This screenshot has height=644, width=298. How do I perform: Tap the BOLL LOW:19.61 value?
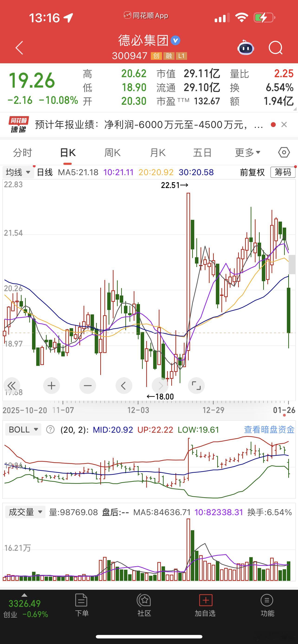pyautogui.click(x=198, y=430)
